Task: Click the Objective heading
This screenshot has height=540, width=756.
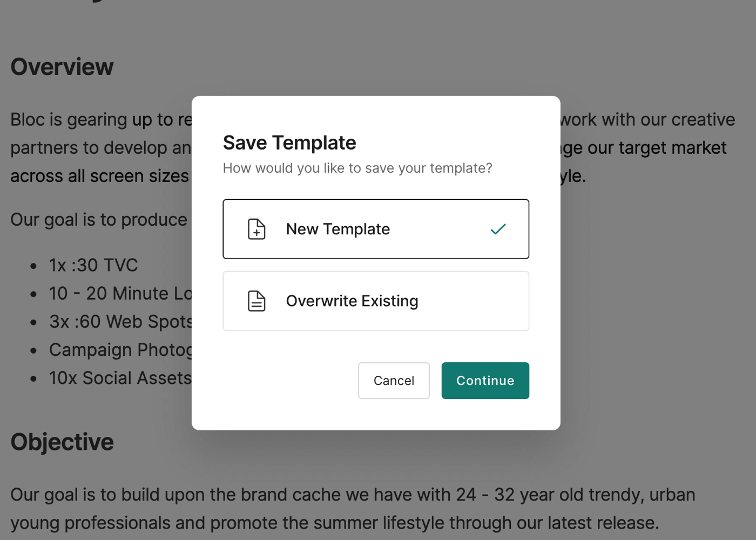Action: click(x=62, y=442)
